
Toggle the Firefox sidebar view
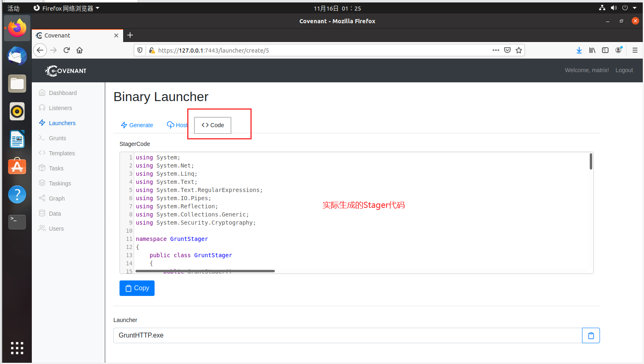pos(605,50)
